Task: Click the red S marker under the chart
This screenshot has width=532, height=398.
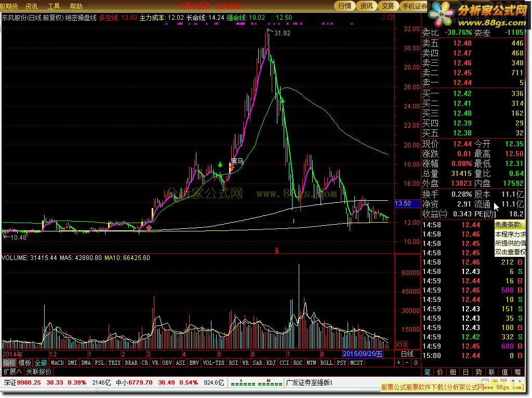Action: (x=277, y=251)
